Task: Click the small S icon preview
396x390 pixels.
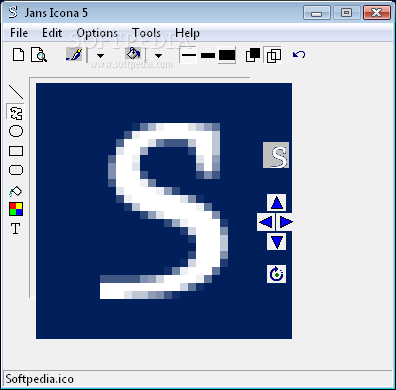Action: coord(276,155)
